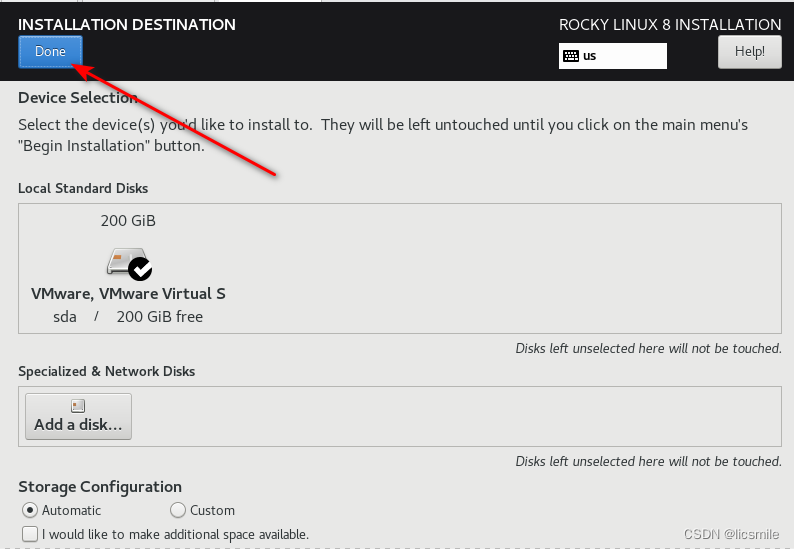The height and width of the screenshot is (549, 794).
Task: Open the Help! button
Action: 749,52
